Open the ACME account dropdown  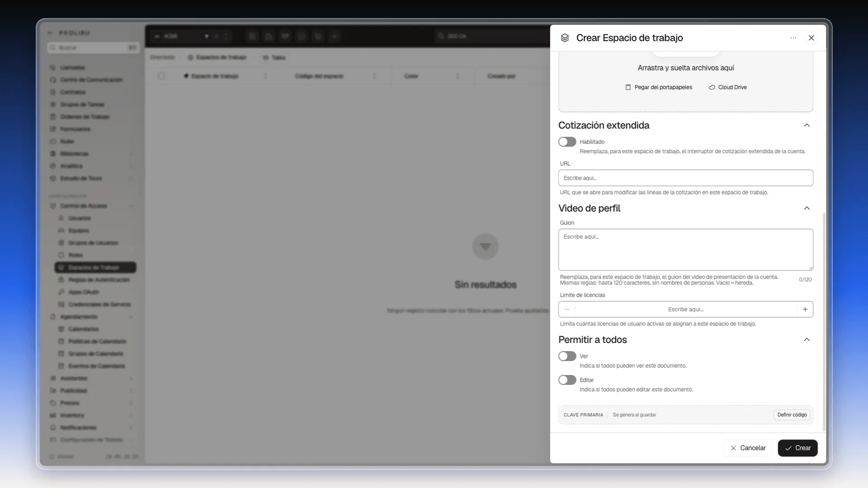(181, 36)
